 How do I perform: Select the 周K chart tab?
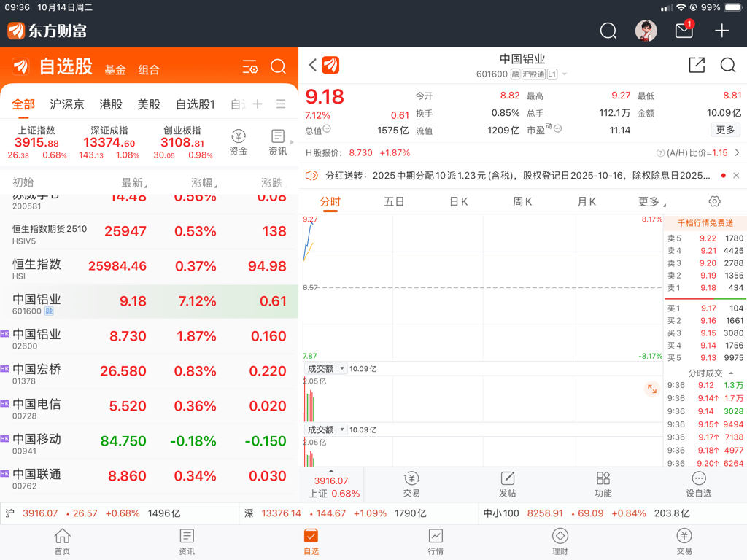pos(522,202)
